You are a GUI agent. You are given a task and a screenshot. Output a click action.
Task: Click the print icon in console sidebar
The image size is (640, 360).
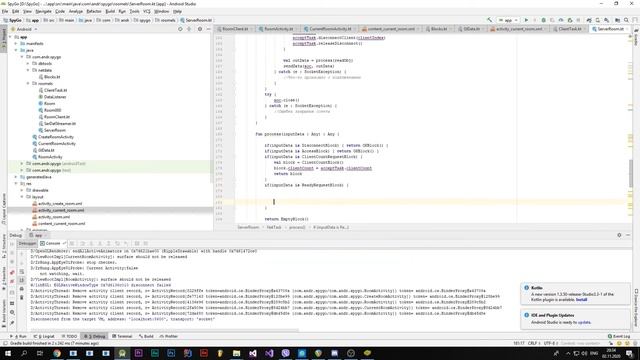point(22,289)
